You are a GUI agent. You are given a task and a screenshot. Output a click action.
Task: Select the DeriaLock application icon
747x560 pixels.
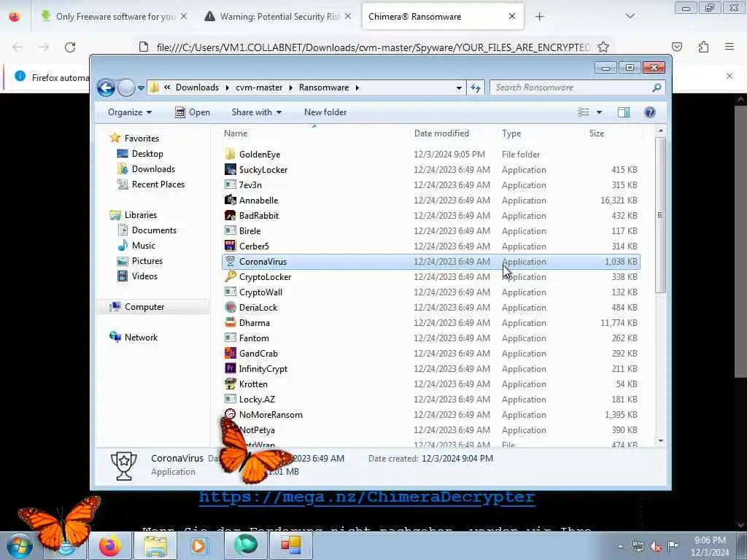pyautogui.click(x=230, y=307)
